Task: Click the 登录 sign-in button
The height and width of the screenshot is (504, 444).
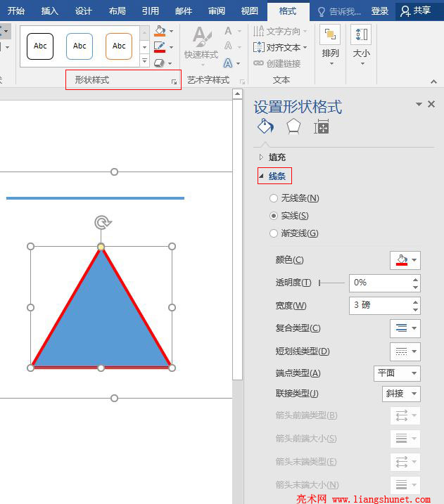Action: click(380, 11)
